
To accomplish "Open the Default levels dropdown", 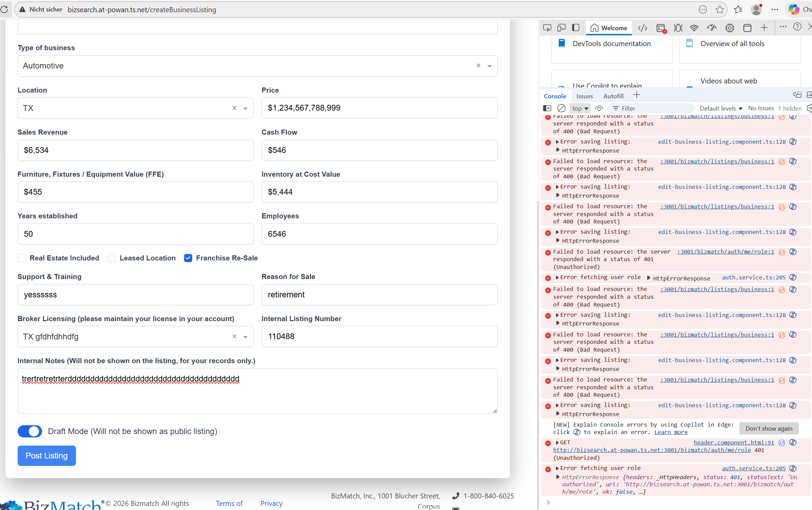I will (x=721, y=108).
